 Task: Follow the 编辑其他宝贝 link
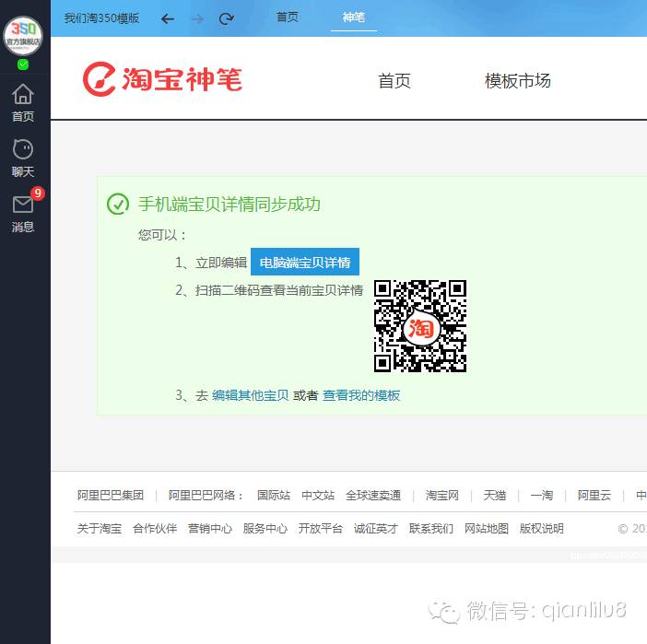coord(251,395)
